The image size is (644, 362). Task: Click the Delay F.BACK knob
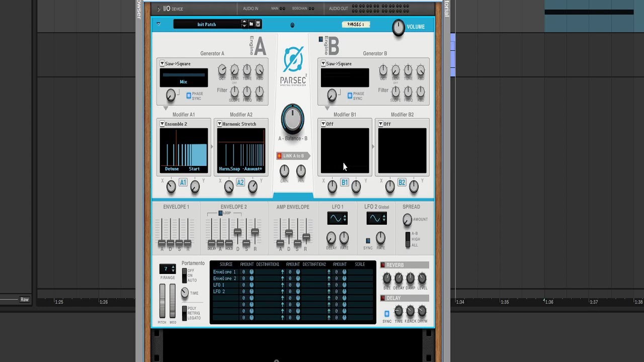tap(411, 311)
